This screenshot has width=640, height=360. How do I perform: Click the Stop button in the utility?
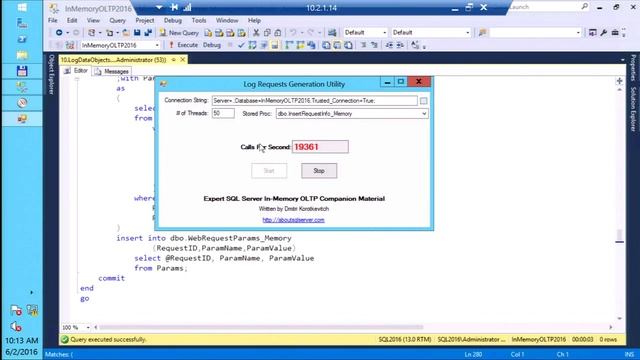(x=319, y=171)
